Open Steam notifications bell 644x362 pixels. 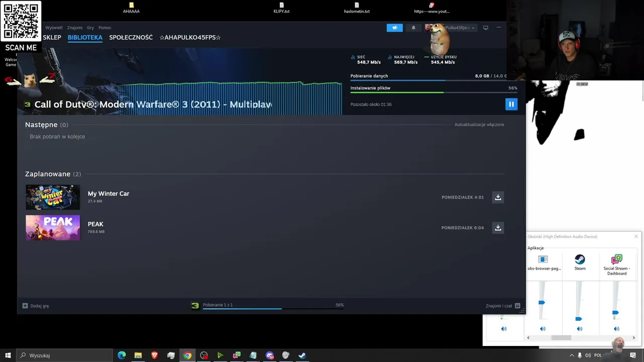pos(414,28)
